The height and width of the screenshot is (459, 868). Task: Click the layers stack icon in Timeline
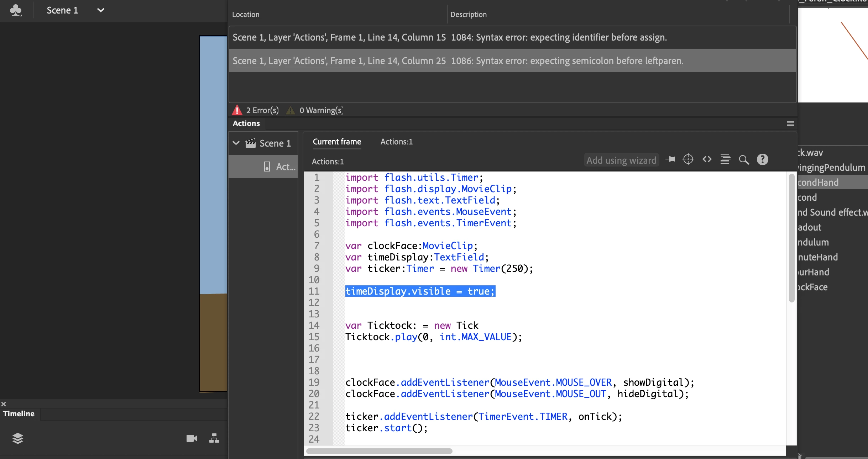18,438
